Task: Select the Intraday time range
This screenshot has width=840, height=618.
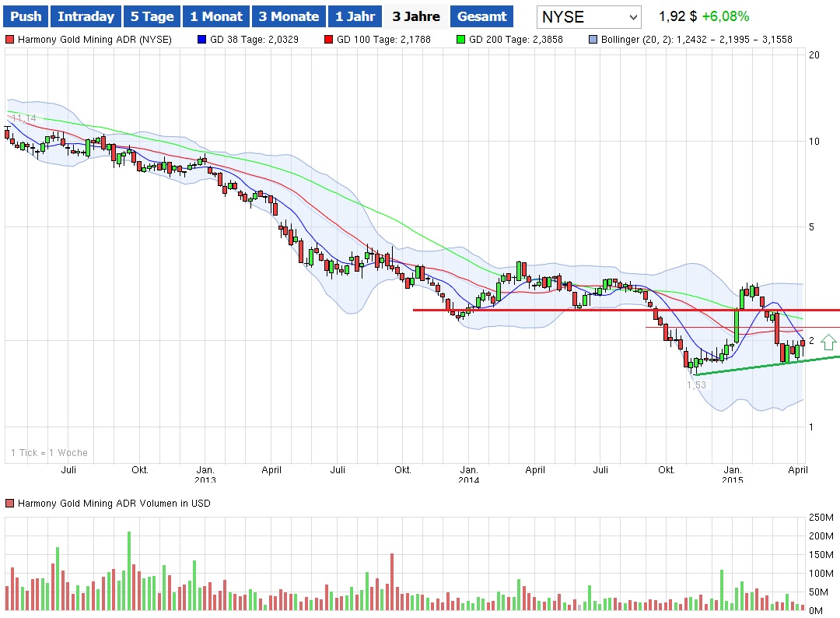Action: click(86, 16)
